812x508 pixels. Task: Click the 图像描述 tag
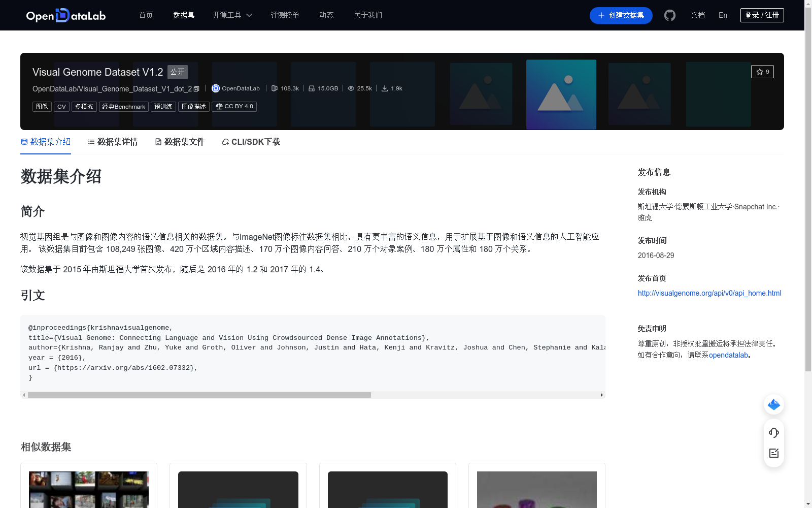(x=194, y=107)
